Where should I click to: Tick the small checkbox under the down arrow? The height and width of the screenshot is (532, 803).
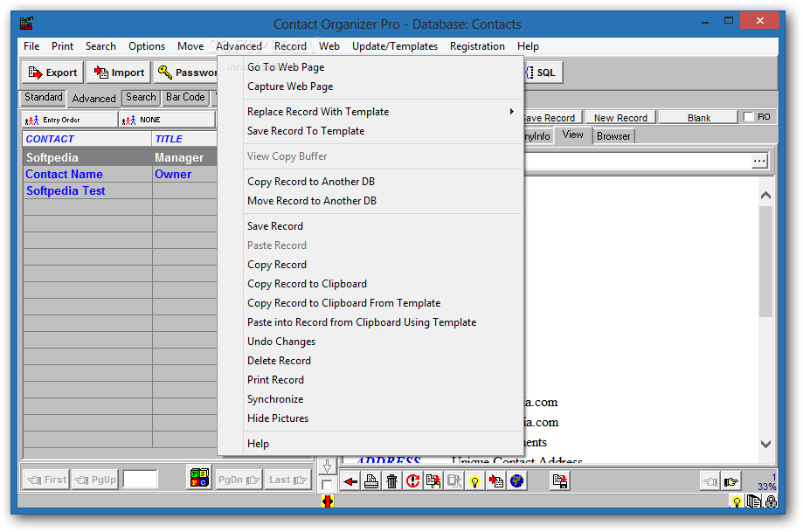[x=327, y=485]
